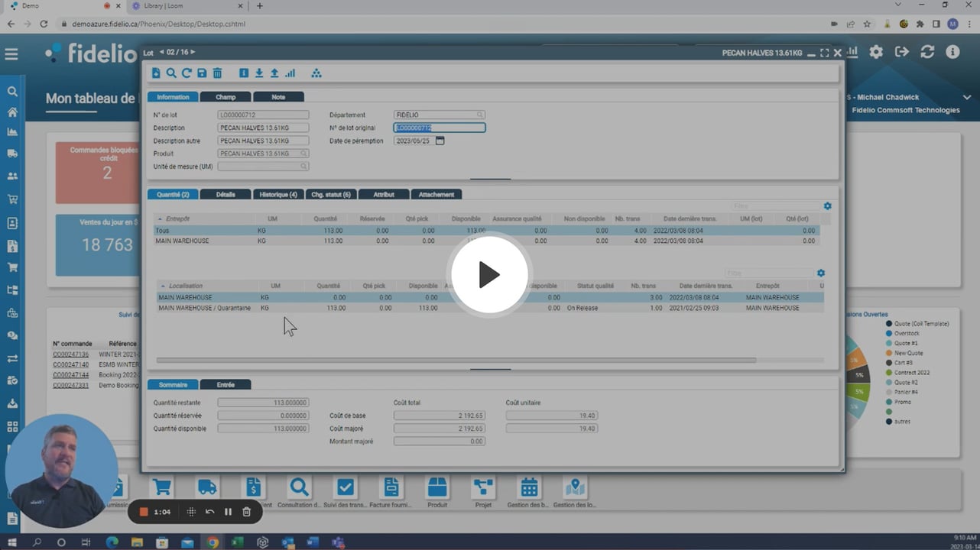Go to the previous lot record arrow
The height and width of the screenshot is (550, 980).
click(162, 52)
